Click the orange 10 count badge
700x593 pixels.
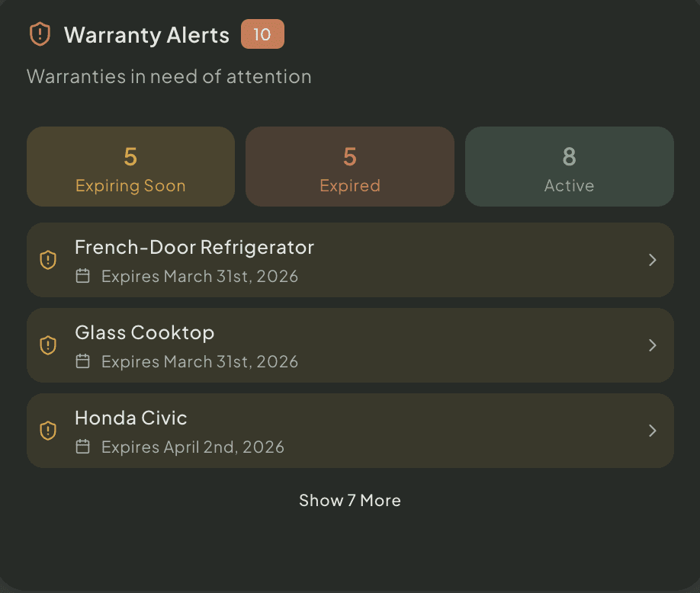(x=264, y=34)
